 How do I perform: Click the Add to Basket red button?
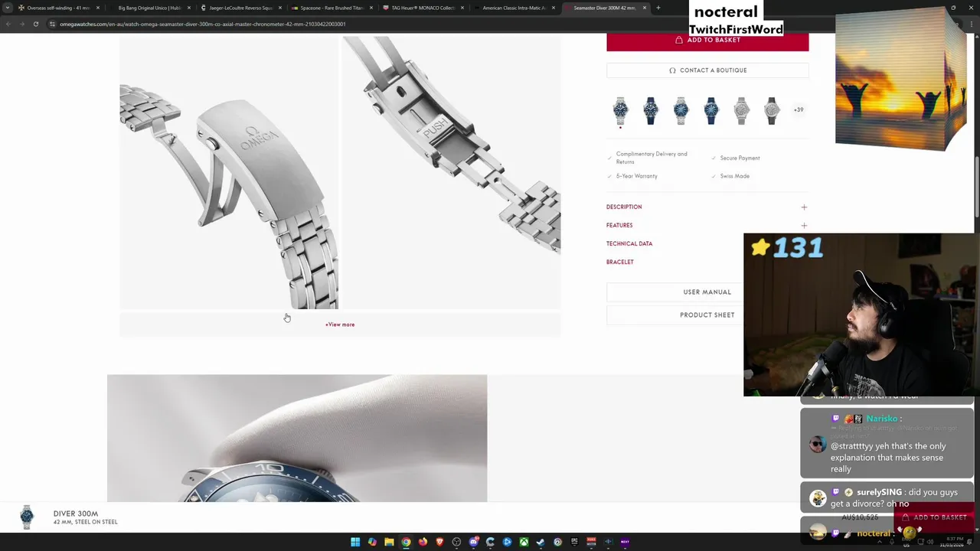click(x=707, y=43)
